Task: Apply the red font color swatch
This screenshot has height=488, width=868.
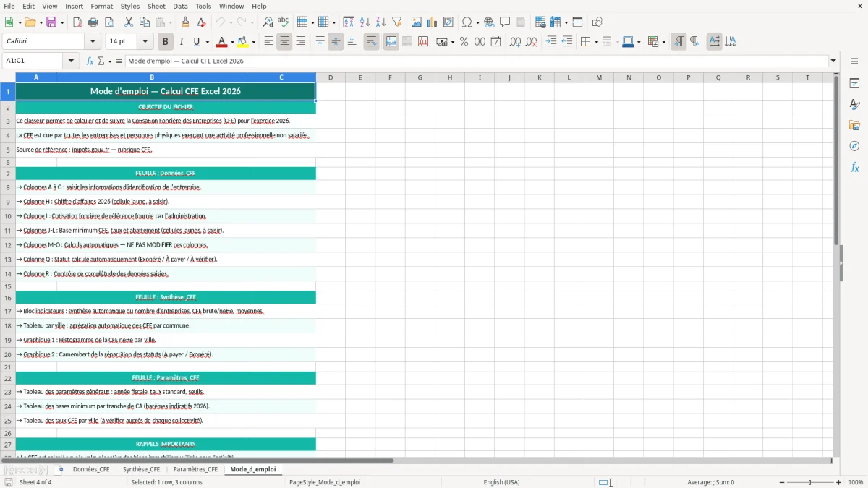Action: point(222,42)
